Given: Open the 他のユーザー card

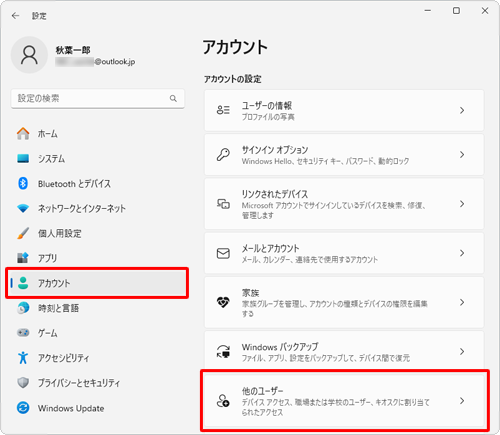Looking at the screenshot, I should [344, 401].
